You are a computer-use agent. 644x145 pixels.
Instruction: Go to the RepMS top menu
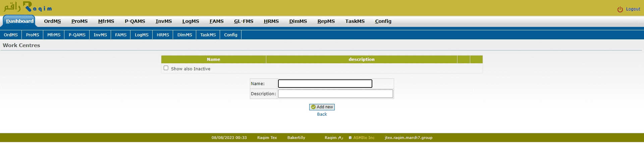tap(326, 21)
